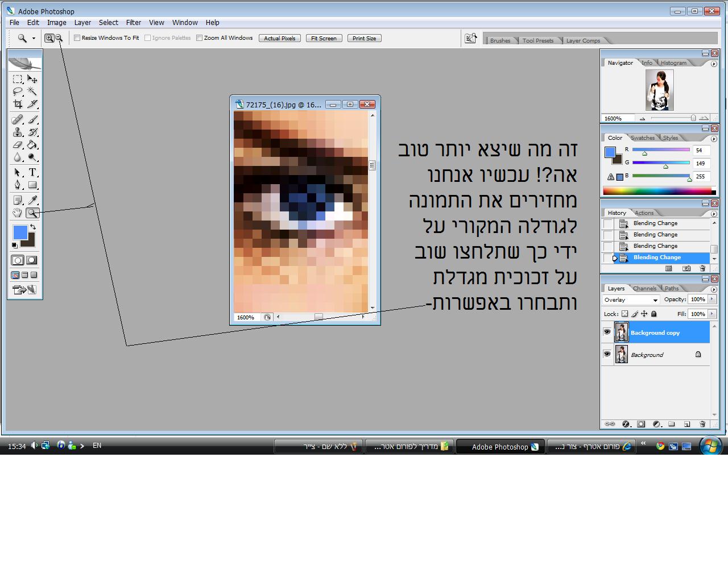Delete layer using Layers panel trash icon
This screenshot has width=728, height=582.
[702, 424]
